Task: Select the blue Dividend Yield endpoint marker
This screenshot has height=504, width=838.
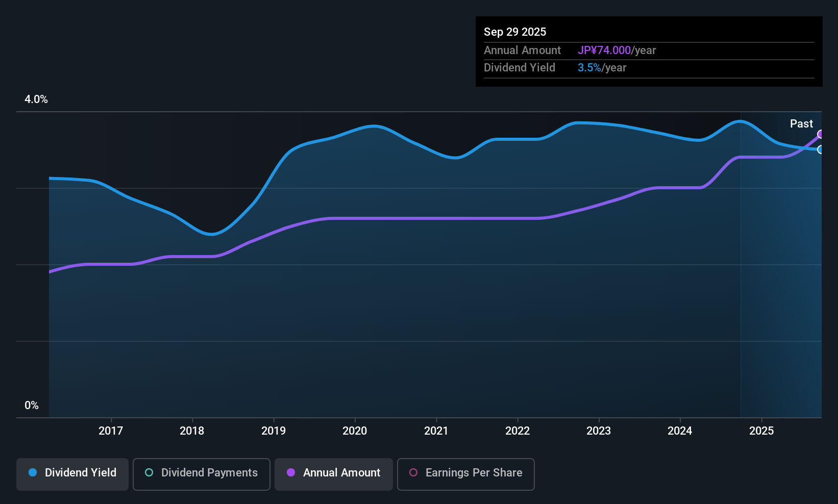Action: point(821,149)
